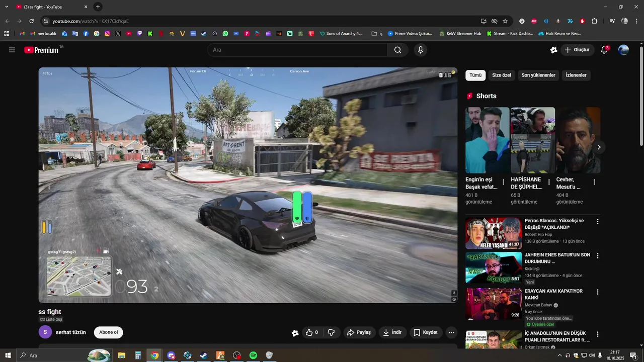644x362 pixels.
Task: Open the Oluştur create button
Action: 577,50
